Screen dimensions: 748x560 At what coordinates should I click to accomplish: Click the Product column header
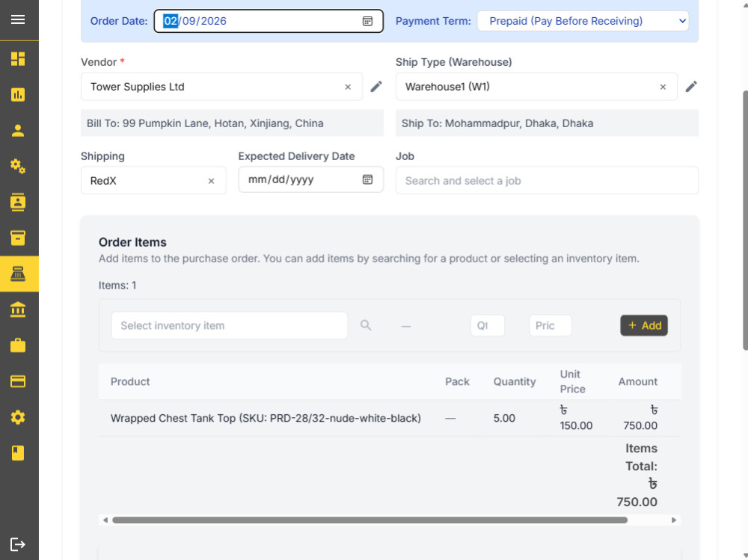tap(129, 381)
